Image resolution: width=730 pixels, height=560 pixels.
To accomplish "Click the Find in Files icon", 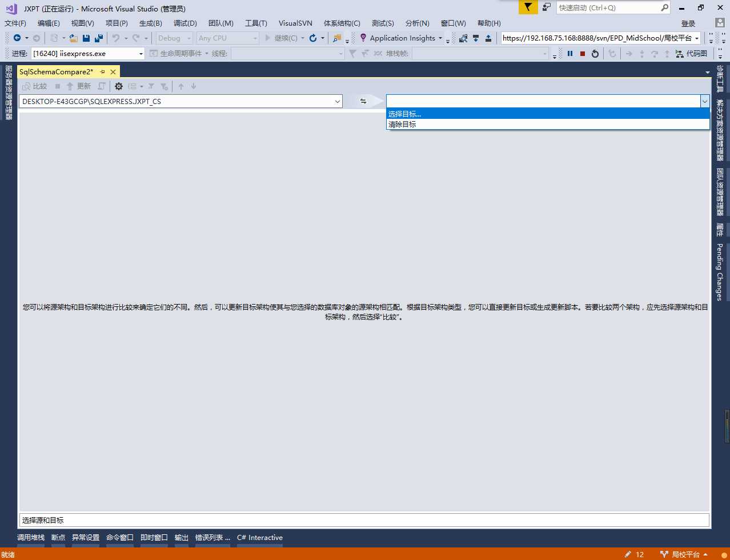I will (337, 38).
